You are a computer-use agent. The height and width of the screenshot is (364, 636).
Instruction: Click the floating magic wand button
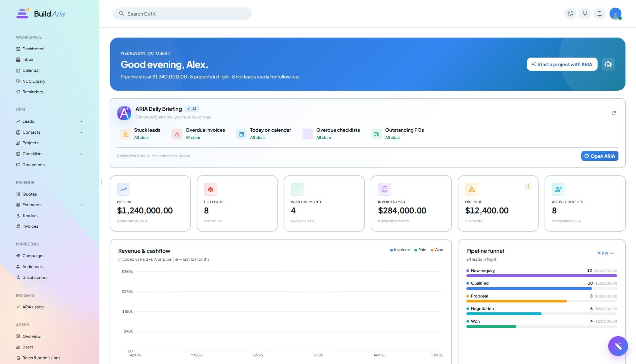[618, 346]
